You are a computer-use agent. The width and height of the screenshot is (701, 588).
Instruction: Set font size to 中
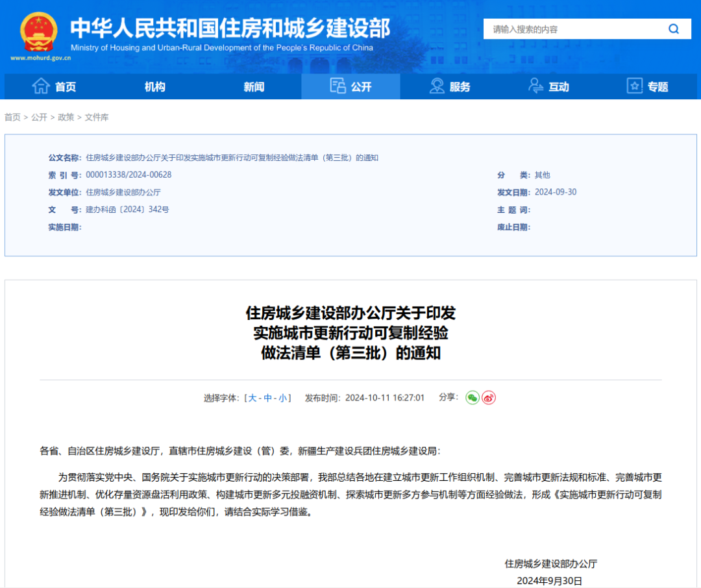click(268, 398)
